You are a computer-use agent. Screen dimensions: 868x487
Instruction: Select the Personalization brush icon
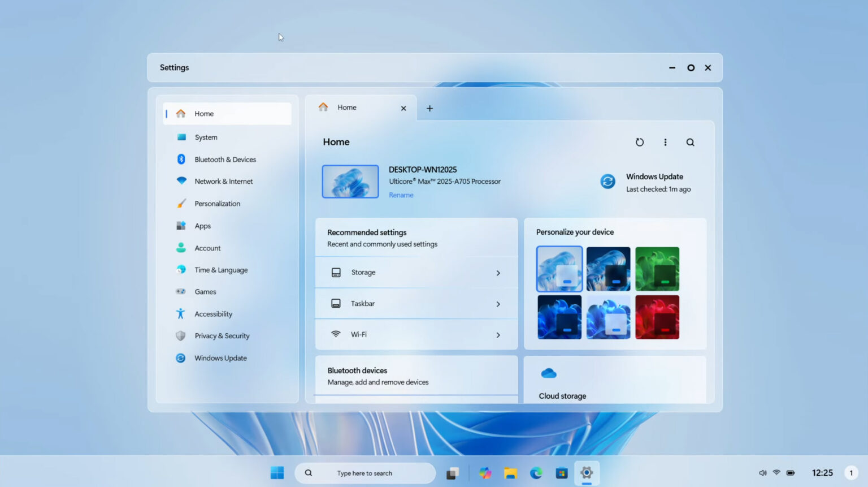(x=180, y=203)
